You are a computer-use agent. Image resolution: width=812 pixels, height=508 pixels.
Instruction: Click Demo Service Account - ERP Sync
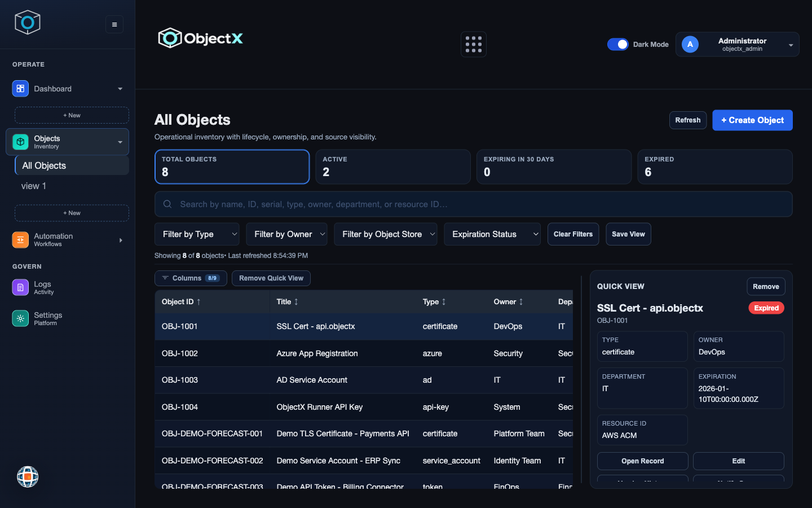click(338, 461)
